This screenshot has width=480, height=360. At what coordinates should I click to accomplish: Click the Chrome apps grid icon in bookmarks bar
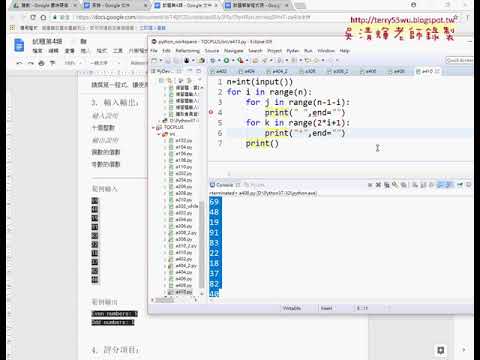pyautogui.click(x=12, y=28)
